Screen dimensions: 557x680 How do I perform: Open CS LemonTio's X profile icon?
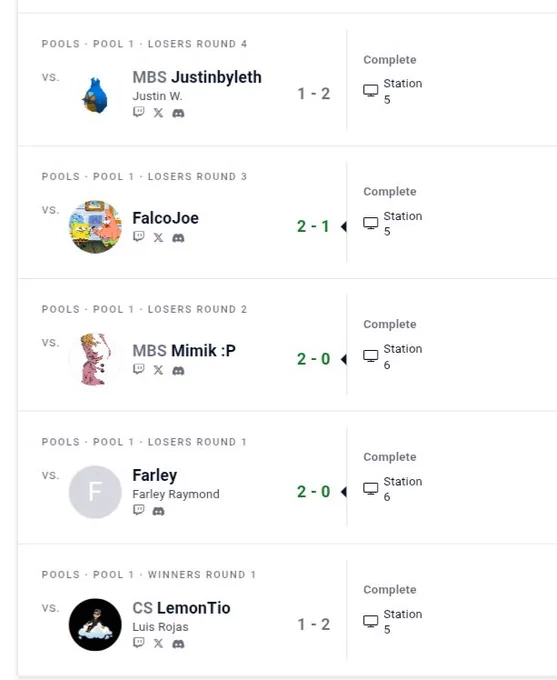(158, 643)
